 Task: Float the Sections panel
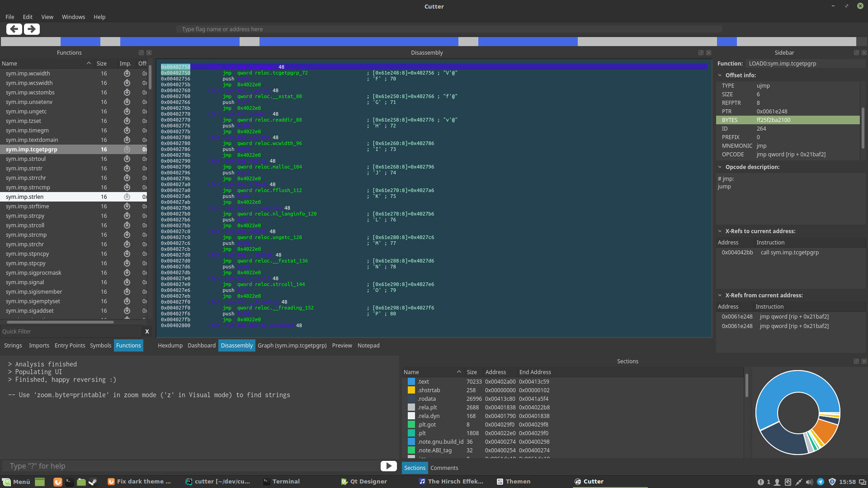pos(856,361)
